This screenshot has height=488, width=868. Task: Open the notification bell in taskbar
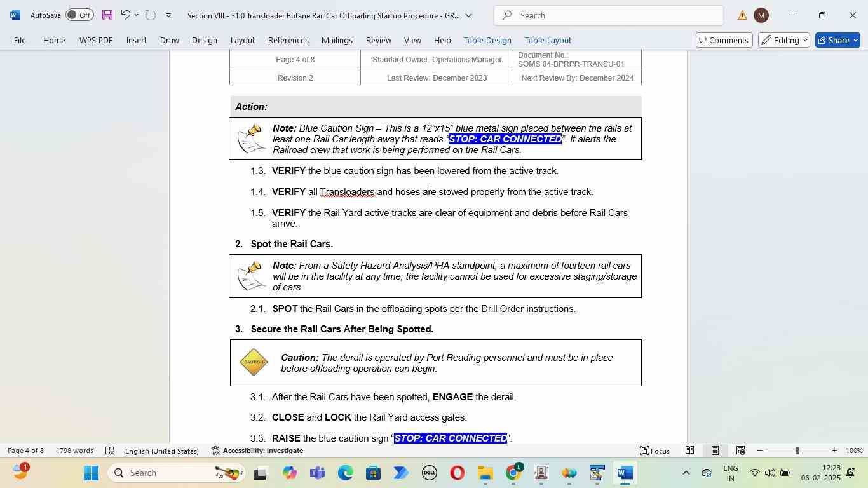[x=851, y=473]
